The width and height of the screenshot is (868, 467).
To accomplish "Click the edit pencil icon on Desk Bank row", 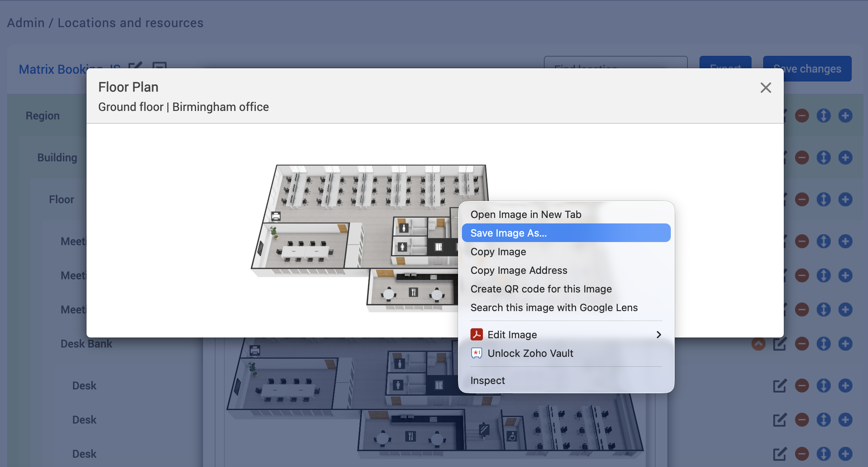I will [780, 344].
